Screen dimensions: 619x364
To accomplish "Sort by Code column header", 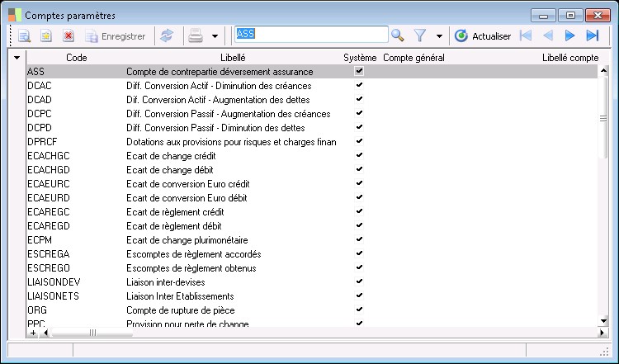I will coord(76,58).
